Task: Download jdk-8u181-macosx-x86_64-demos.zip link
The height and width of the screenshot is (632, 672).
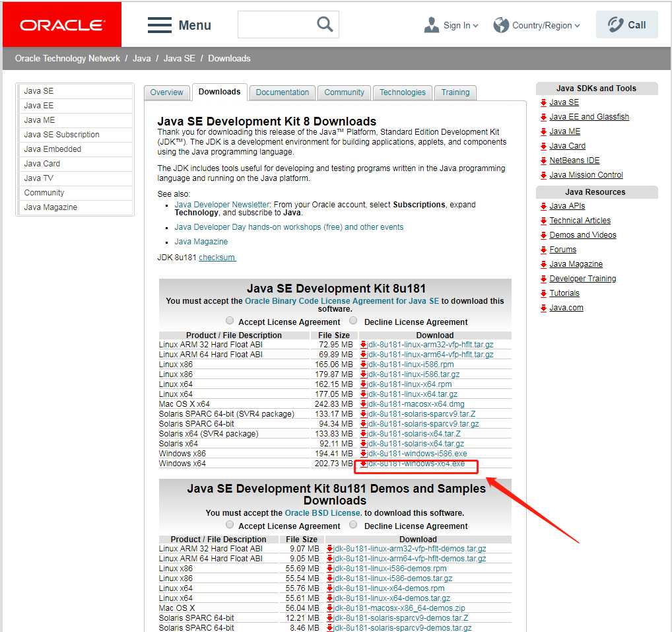Action: click(399, 608)
